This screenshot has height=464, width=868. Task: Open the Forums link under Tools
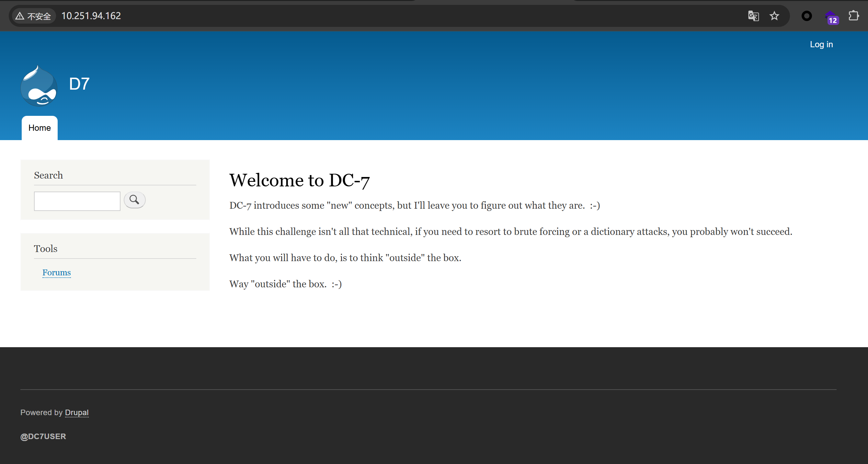[x=57, y=272]
